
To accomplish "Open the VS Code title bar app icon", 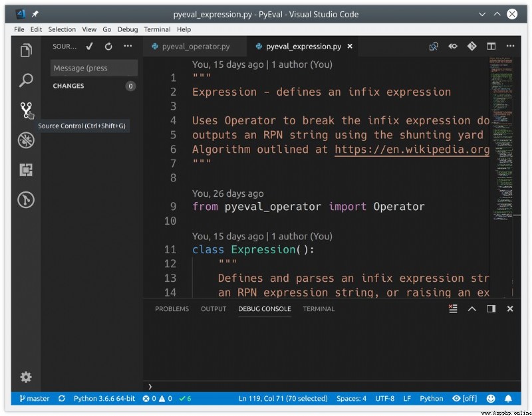I will pos(21,14).
